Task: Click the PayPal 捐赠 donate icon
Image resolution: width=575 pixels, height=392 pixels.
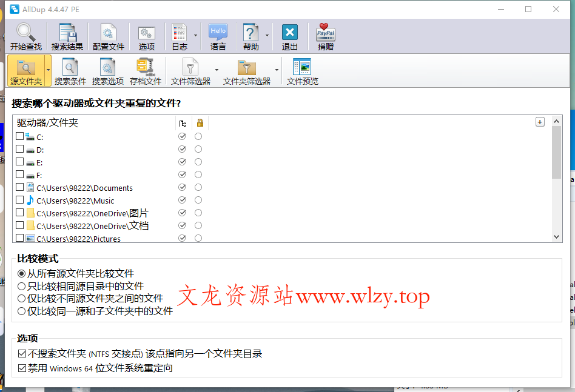Action: pos(326,32)
